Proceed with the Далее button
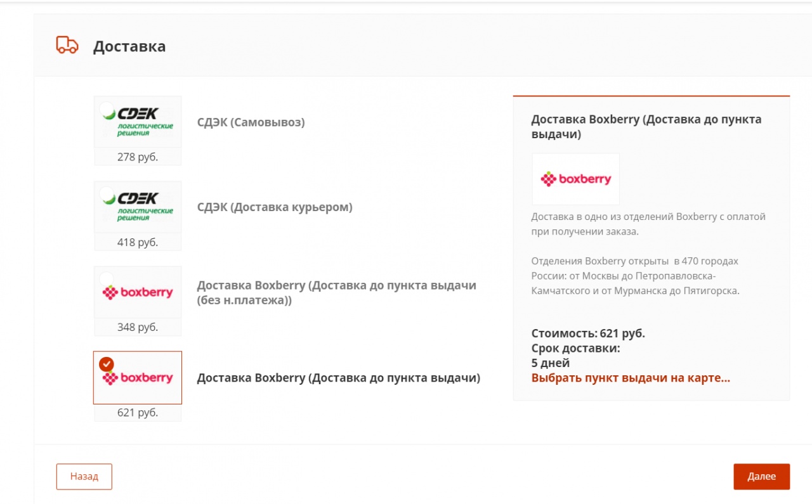812x504 pixels. coord(761,477)
